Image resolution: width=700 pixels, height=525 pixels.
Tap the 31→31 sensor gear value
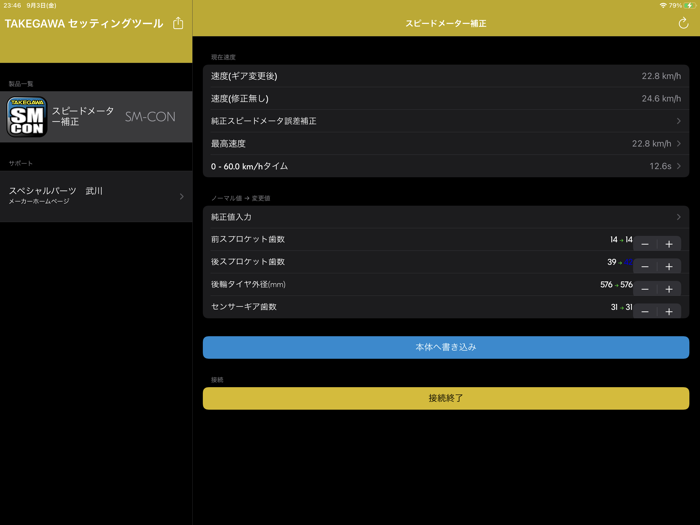pyautogui.click(x=621, y=307)
